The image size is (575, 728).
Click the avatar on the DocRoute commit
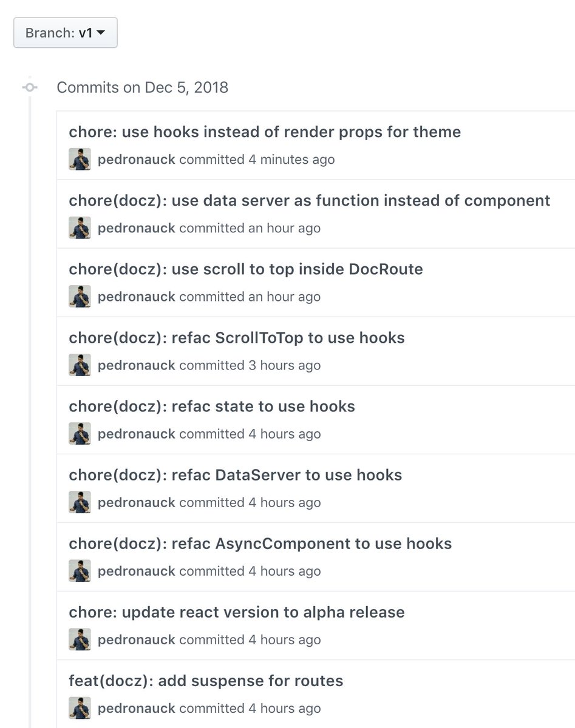coord(80,296)
